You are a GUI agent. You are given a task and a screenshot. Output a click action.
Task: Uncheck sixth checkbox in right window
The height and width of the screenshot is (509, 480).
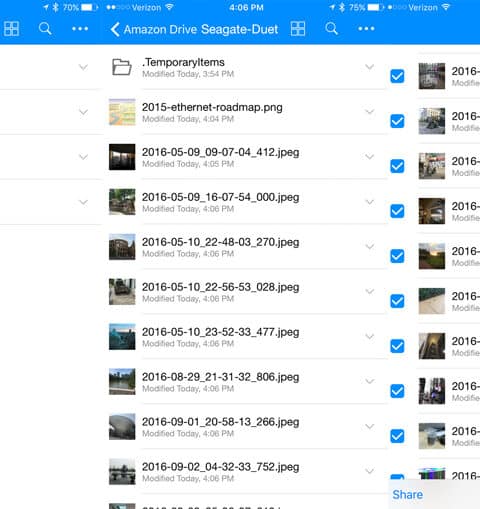[397, 301]
